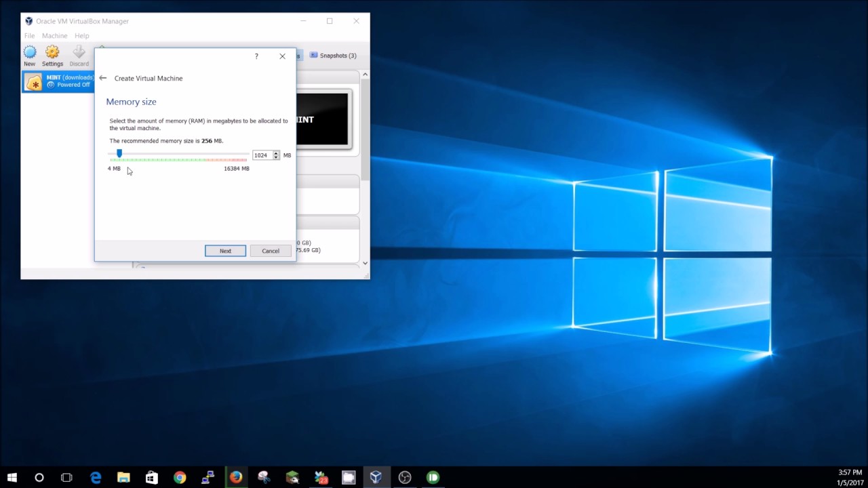Click the green circular icon on taskbar
Screen dimensions: 868x488
(433, 477)
